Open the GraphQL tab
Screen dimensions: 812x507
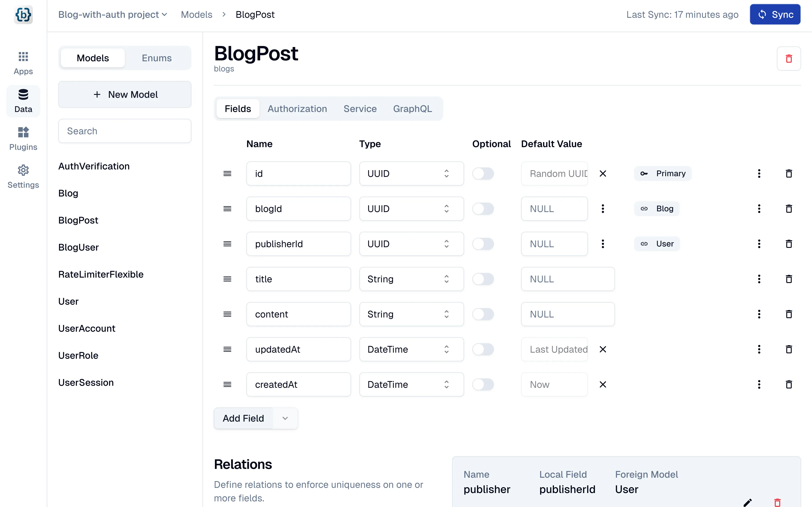412,108
